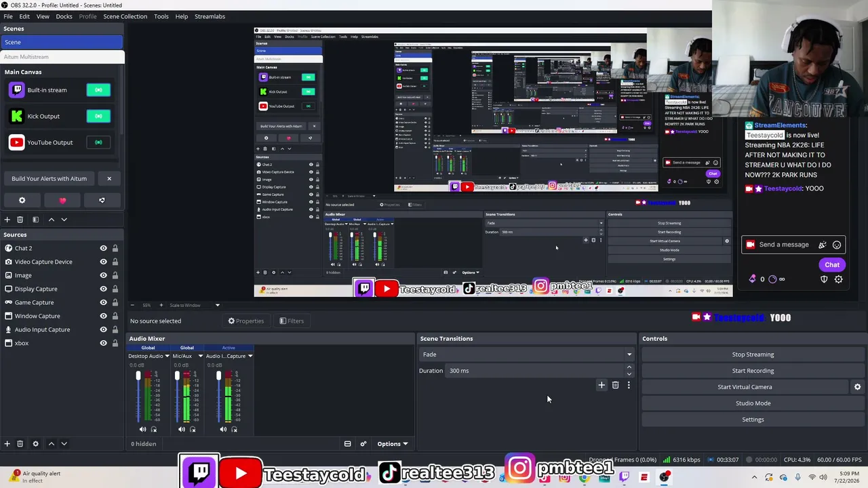Image resolution: width=868 pixels, height=488 pixels.
Task: Move scene down in Scenes toolbar
Action: pyautogui.click(x=64, y=220)
